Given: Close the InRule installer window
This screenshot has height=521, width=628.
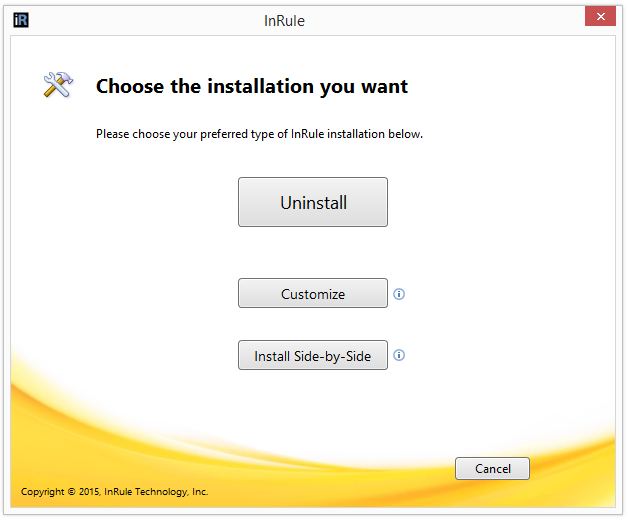Looking at the screenshot, I should [x=599, y=18].
